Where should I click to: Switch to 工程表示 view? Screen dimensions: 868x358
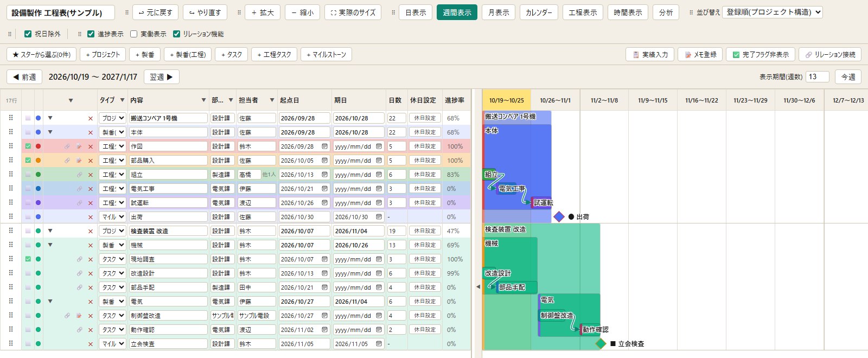[x=583, y=12]
